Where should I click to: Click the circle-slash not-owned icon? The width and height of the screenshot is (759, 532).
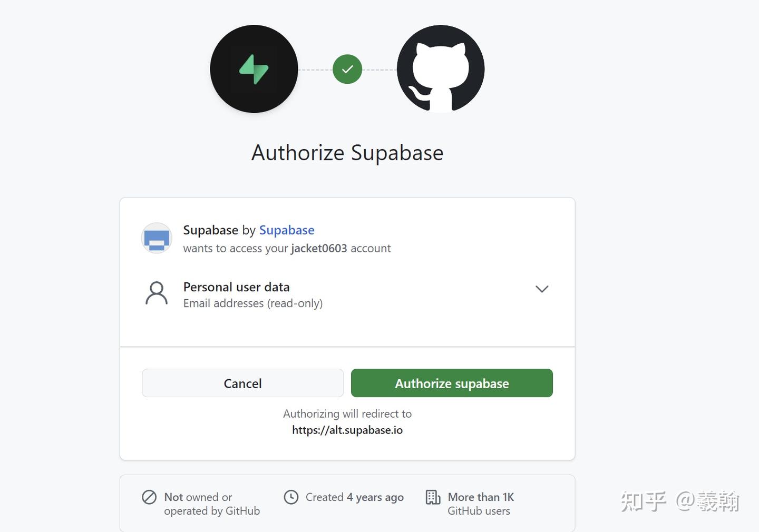[149, 497]
